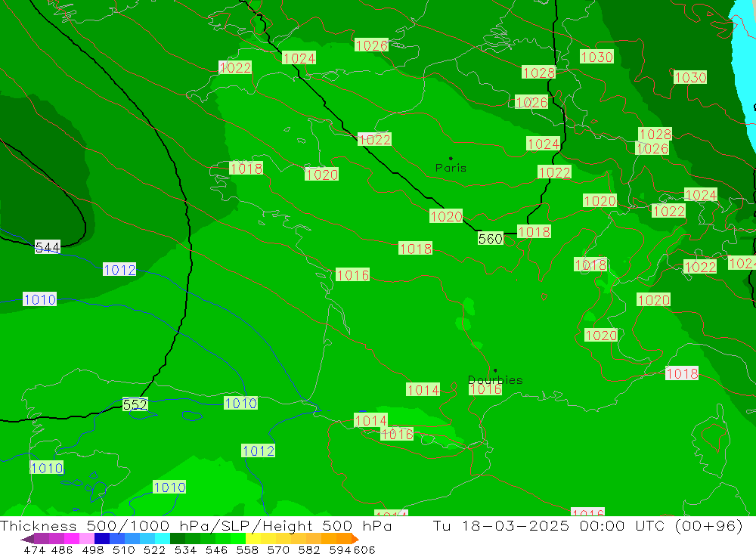
Task: Pick the cyan legend color swatch
Action: point(163,539)
